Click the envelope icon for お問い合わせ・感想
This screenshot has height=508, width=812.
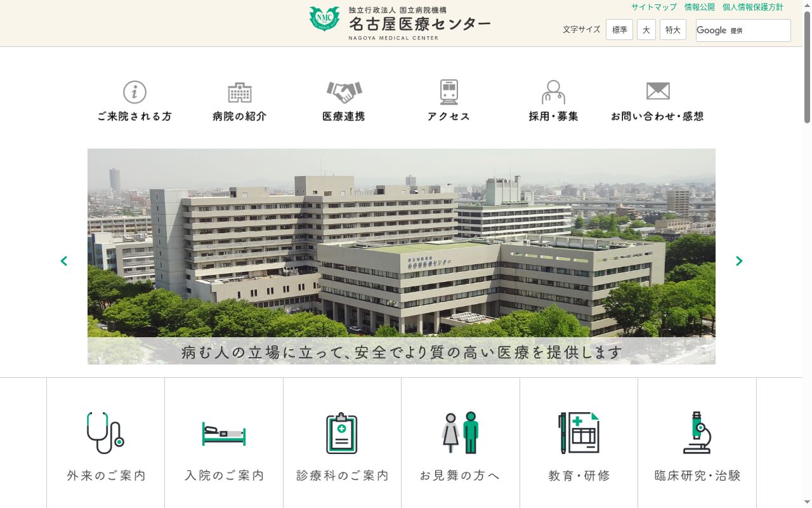[658, 91]
